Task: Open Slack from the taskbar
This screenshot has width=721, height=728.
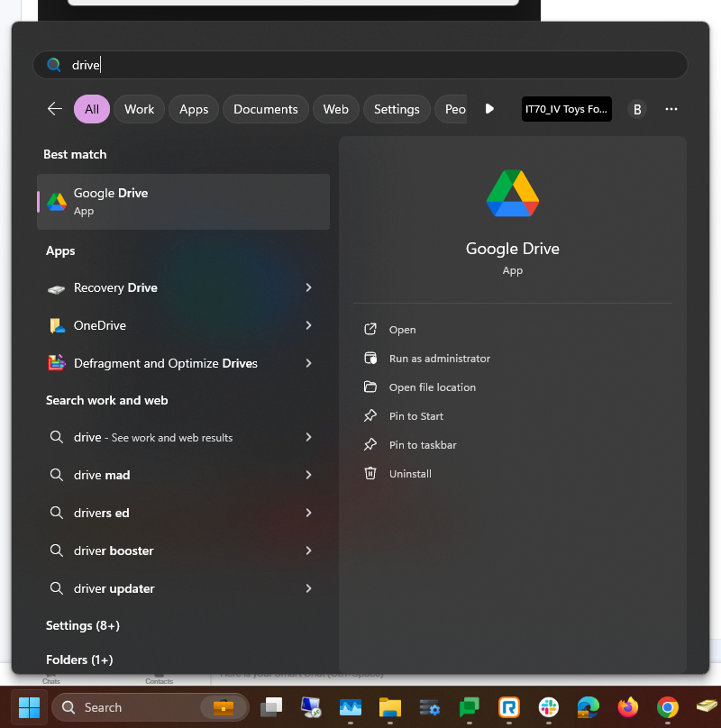Action: click(x=549, y=707)
